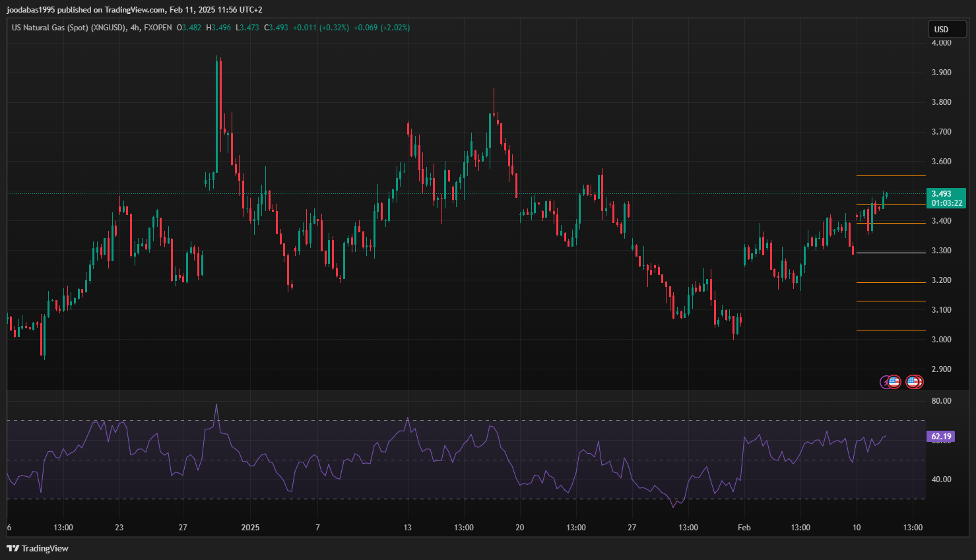Click the joodabas1995 publisher name in header
This screenshot has height=560, width=976.
click(x=31, y=10)
